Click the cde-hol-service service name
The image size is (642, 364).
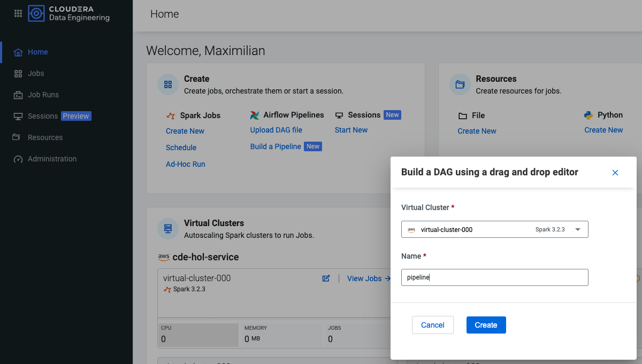click(x=206, y=257)
